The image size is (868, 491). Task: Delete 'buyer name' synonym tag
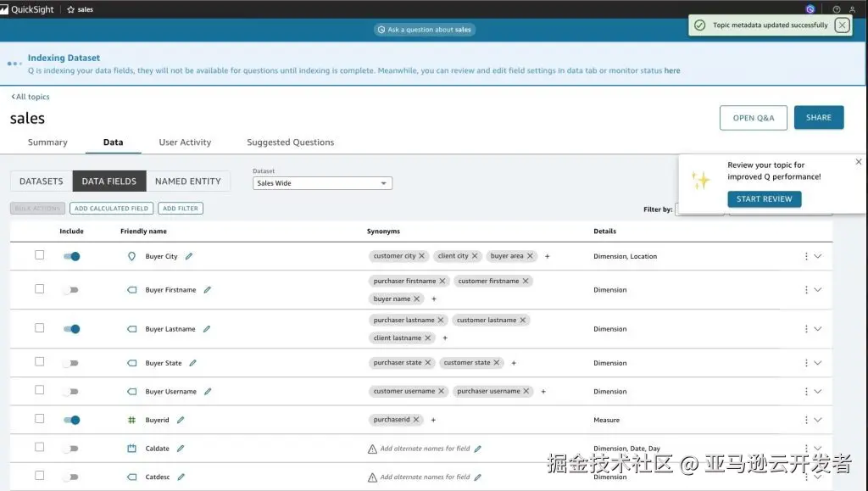[x=417, y=299]
